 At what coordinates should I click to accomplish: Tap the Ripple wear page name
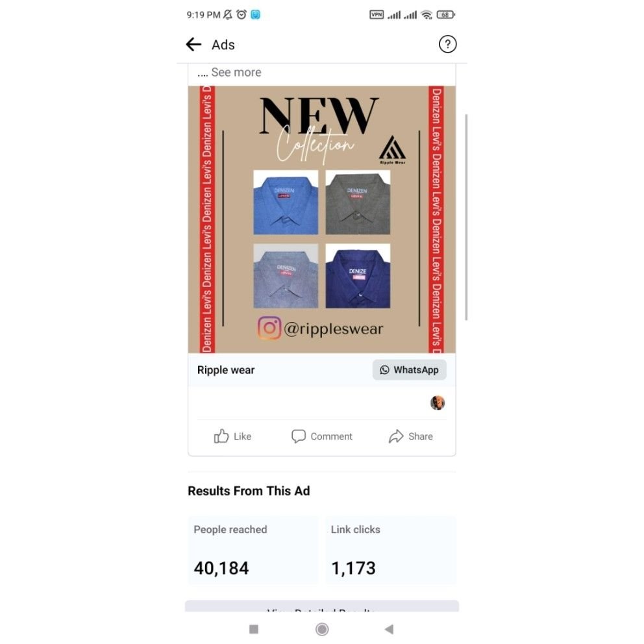(226, 370)
